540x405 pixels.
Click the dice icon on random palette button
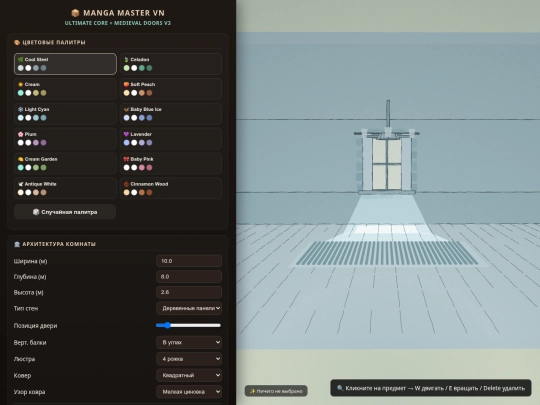point(36,212)
